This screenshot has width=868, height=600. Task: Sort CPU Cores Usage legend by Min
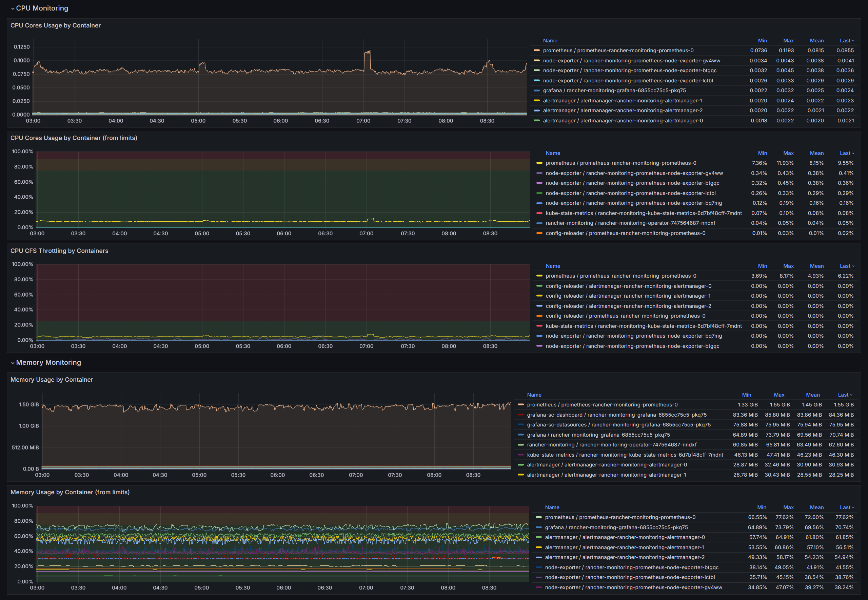point(762,41)
